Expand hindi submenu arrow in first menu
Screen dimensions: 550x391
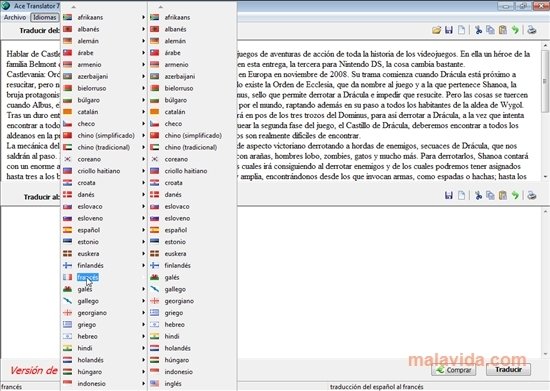point(143,348)
